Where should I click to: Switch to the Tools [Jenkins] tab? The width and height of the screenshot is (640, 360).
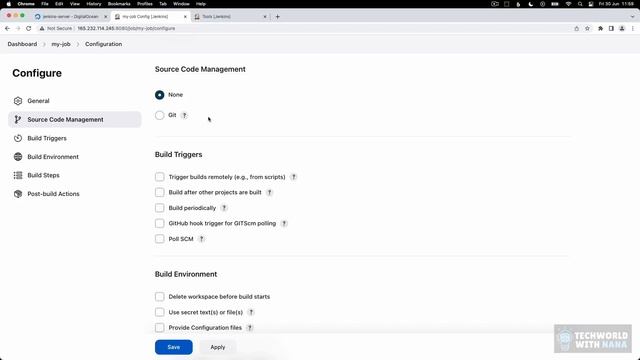pyautogui.click(x=230, y=17)
